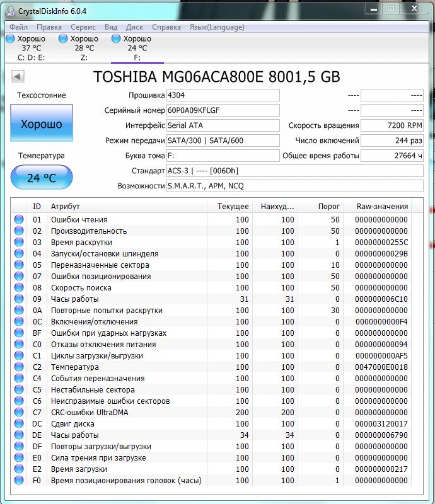Select the 28 °C disk tab
Viewport: 435px width, 504px height.
click(84, 49)
